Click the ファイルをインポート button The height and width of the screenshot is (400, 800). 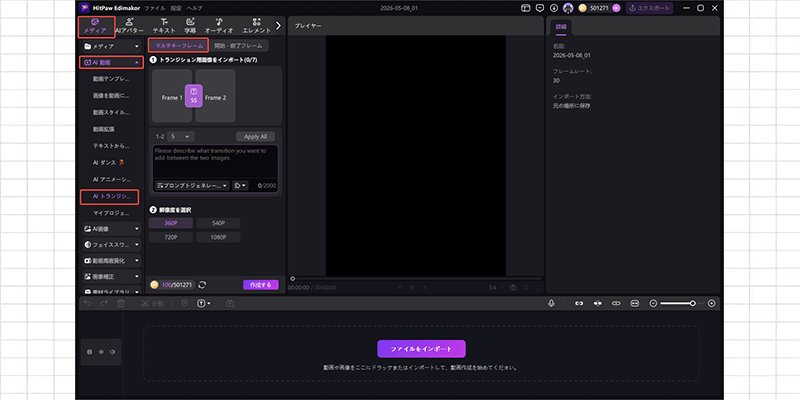pyautogui.click(x=421, y=349)
